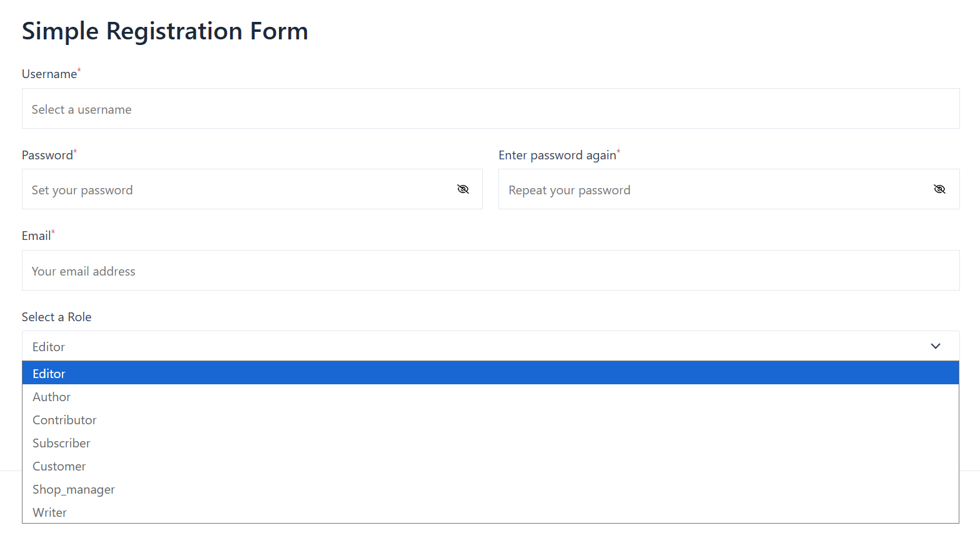Choose the Customer role option
Screen dimensions: 980x543
[59, 466]
